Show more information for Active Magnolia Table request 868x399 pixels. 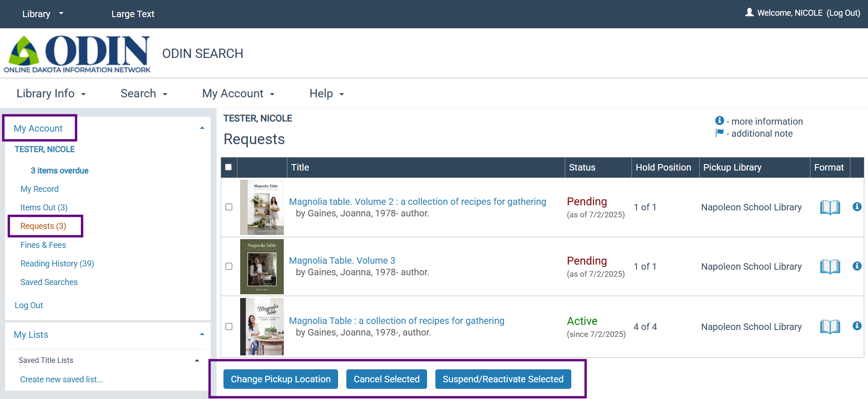pos(857,326)
